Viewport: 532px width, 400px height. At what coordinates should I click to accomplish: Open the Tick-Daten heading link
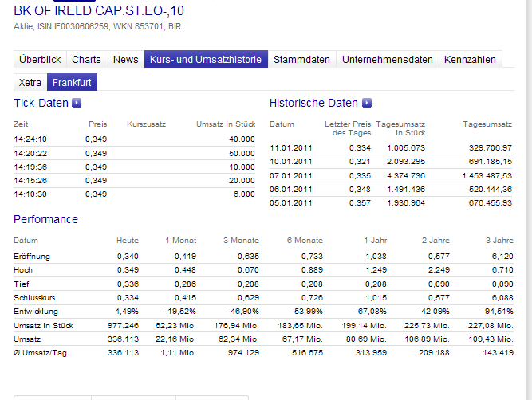(x=41, y=103)
